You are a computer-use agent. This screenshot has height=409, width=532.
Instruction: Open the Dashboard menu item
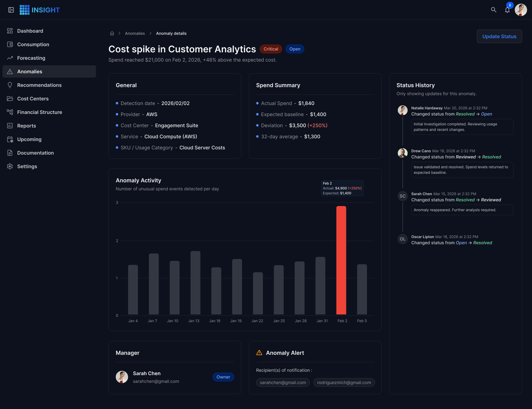pyautogui.click(x=49, y=31)
